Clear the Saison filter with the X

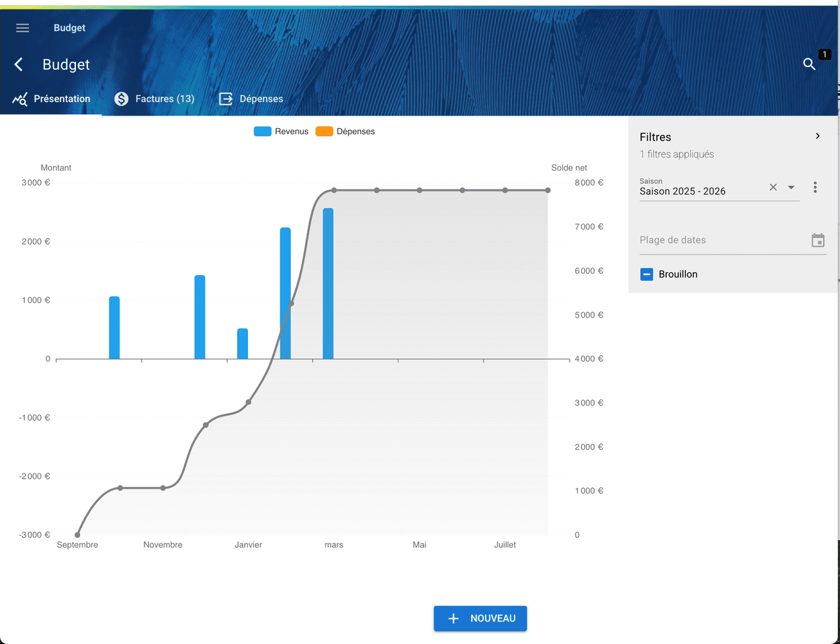click(x=773, y=187)
